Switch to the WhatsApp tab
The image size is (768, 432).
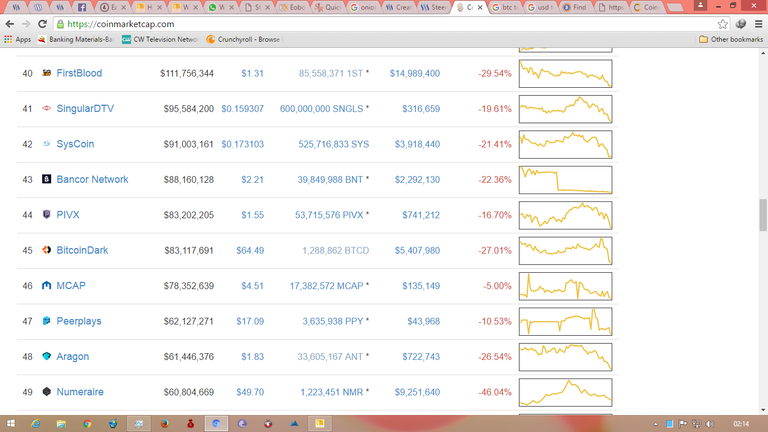[221, 7]
